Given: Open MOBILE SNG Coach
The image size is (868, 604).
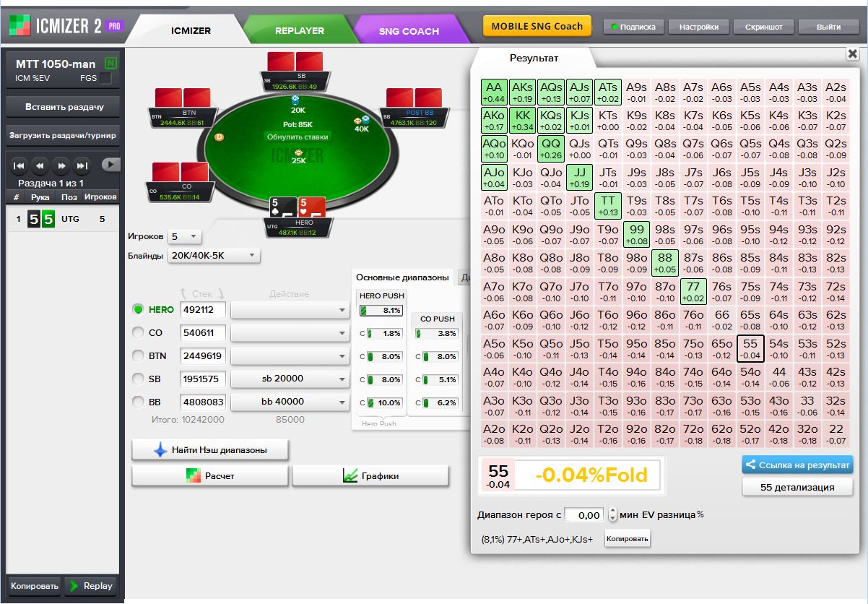Looking at the screenshot, I should click(x=537, y=26).
